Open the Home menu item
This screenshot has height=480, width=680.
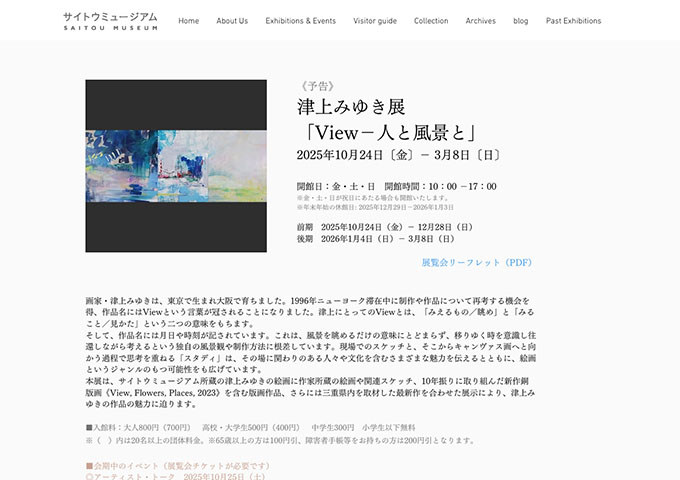pos(189,21)
